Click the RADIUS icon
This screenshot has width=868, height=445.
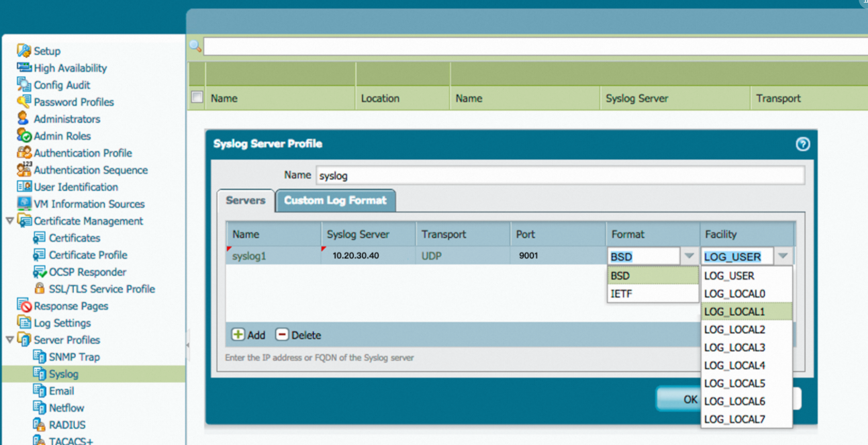pyautogui.click(x=39, y=424)
